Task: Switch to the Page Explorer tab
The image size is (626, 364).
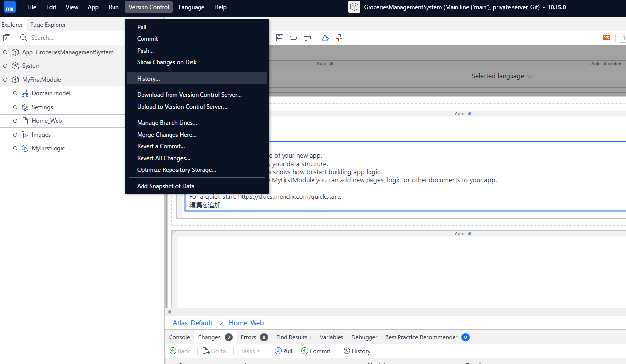Action: click(x=48, y=24)
